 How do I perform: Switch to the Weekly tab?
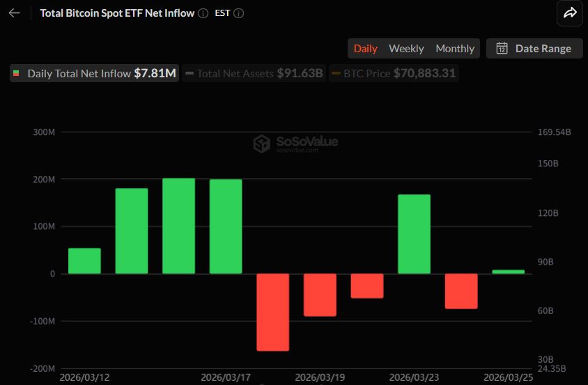click(x=406, y=48)
